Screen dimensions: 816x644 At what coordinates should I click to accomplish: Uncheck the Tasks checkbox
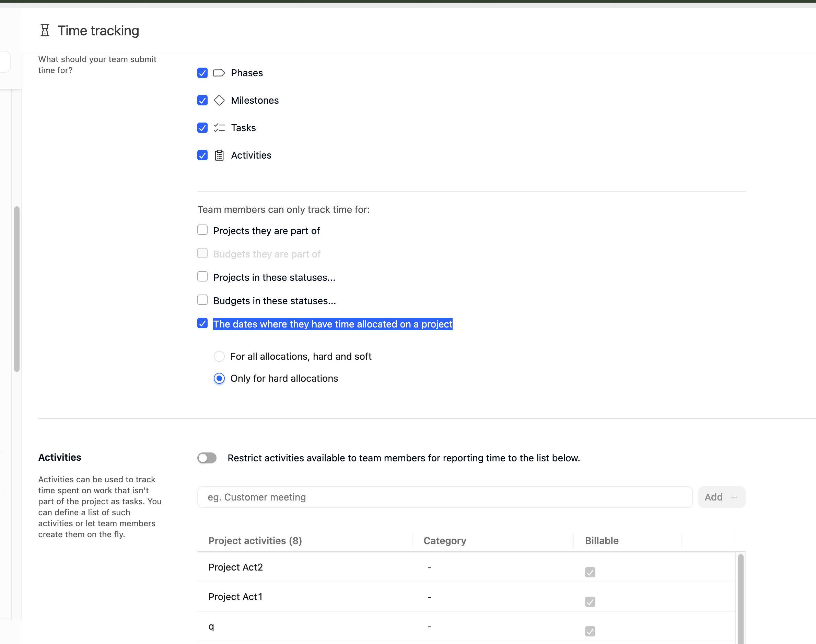point(202,128)
